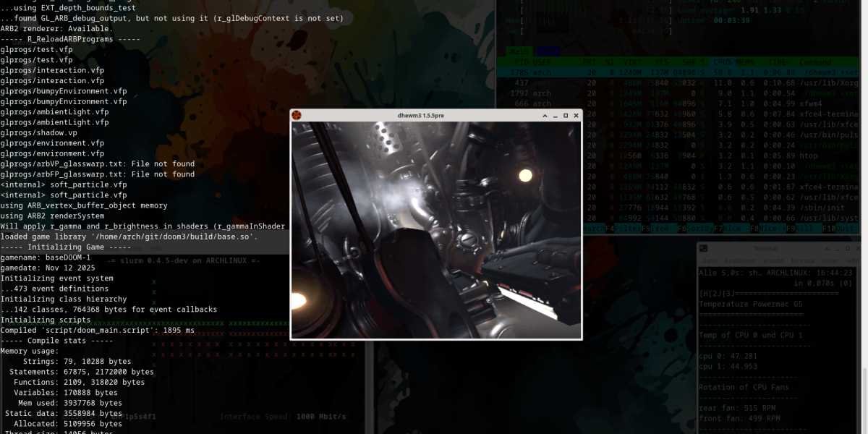Click the Terminal window's app icon
The image size is (868, 434).
click(704, 247)
